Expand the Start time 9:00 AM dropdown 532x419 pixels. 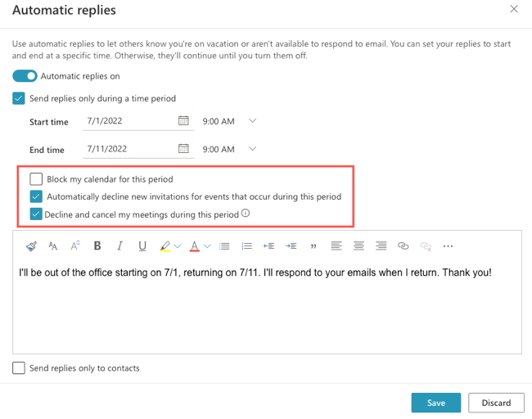click(252, 121)
